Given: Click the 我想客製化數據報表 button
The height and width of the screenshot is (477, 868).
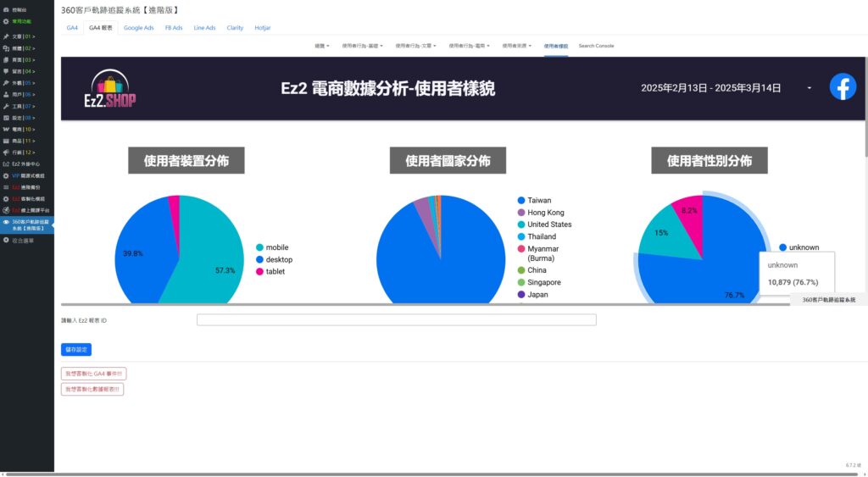Looking at the screenshot, I should [x=92, y=389].
